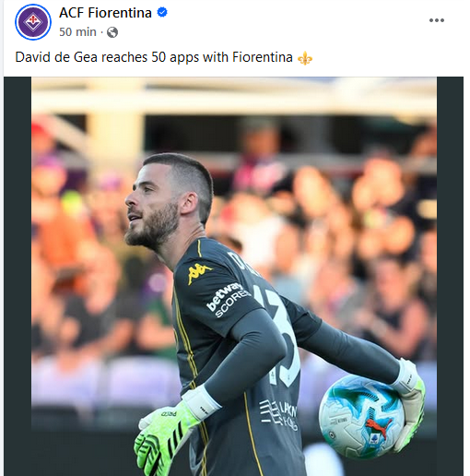The image size is (470, 476).
Task: Click the blue verified badge
Action: pyautogui.click(x=162, y=13)
